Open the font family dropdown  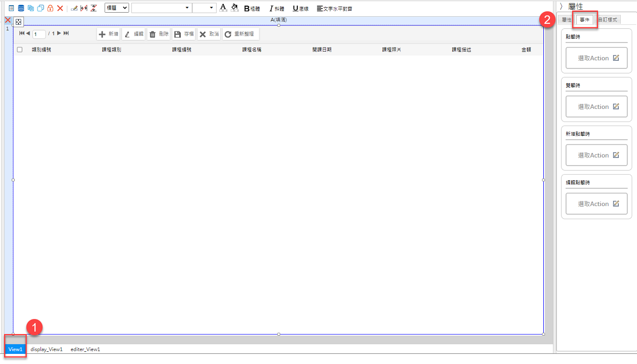pos(161,8)
